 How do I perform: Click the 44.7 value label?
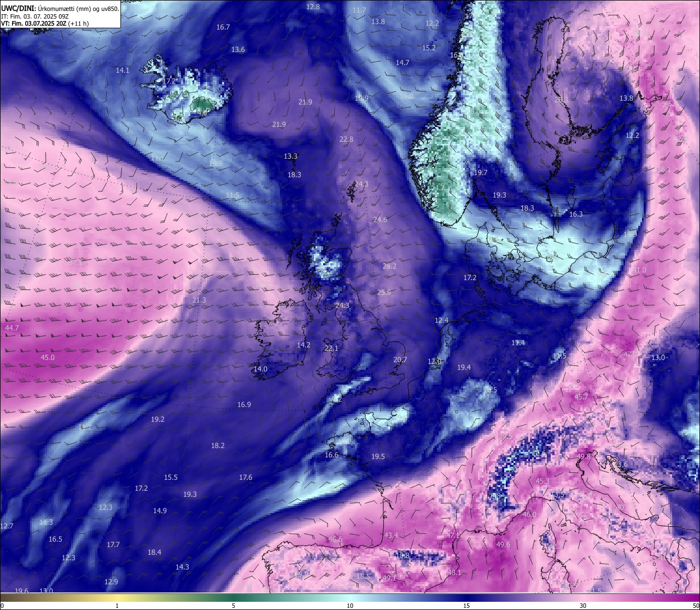11,328
